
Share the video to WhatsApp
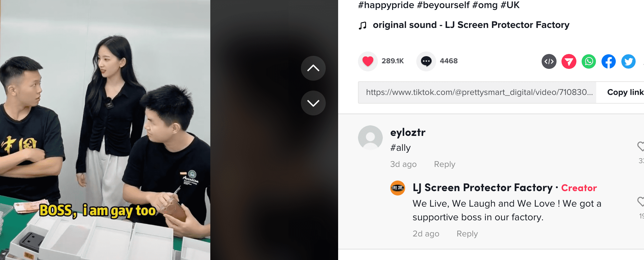click(x=588, y=61)
